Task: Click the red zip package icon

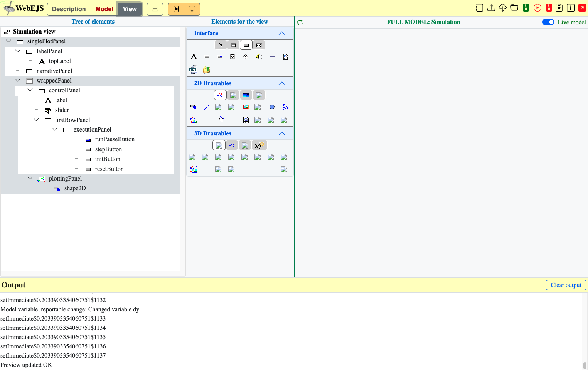Action: (549, 8)
